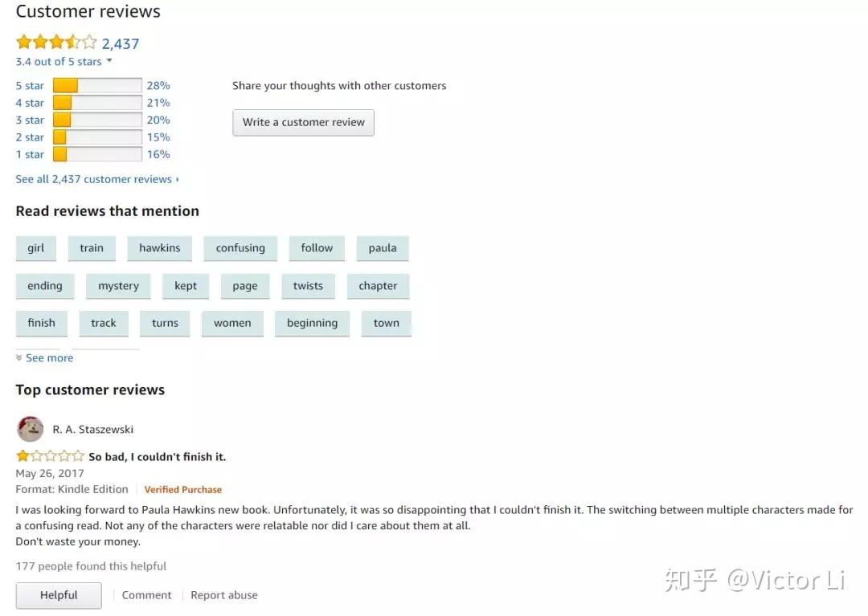Click the Verified Purchase badge
Image resolution: width=868 pixels, height=616 pixels.
tap(182, 489)
